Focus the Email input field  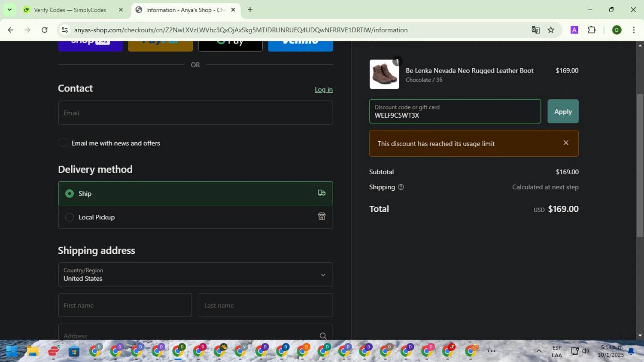[195, 113]
